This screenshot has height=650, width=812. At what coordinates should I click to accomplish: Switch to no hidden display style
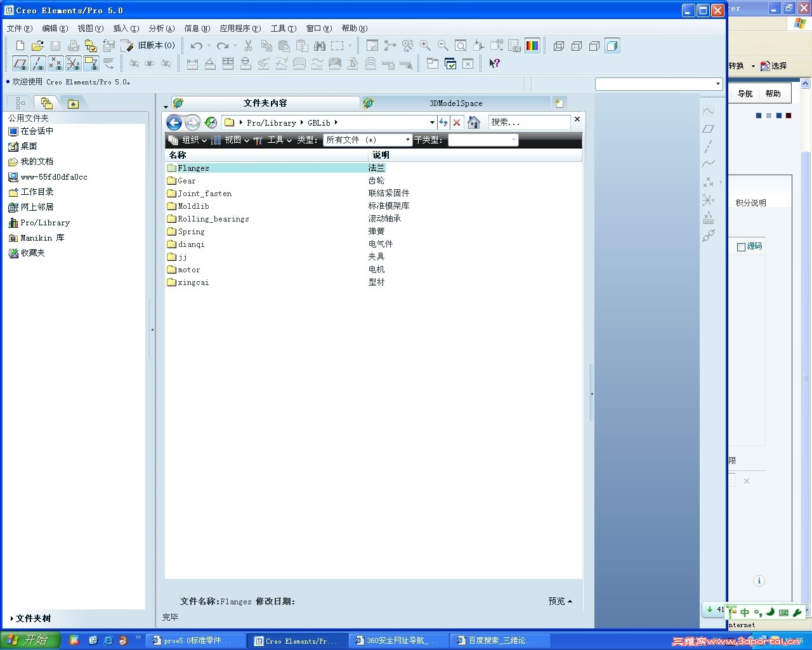coord(594,46)
